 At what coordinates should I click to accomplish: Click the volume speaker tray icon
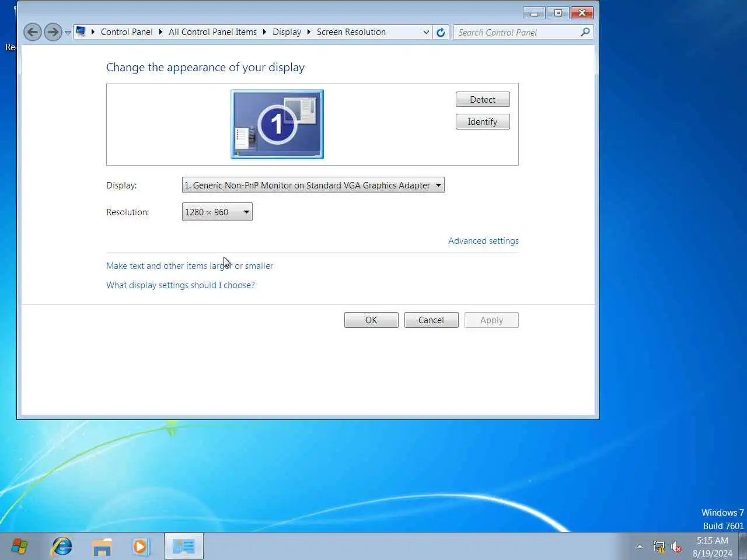[676, 547]
